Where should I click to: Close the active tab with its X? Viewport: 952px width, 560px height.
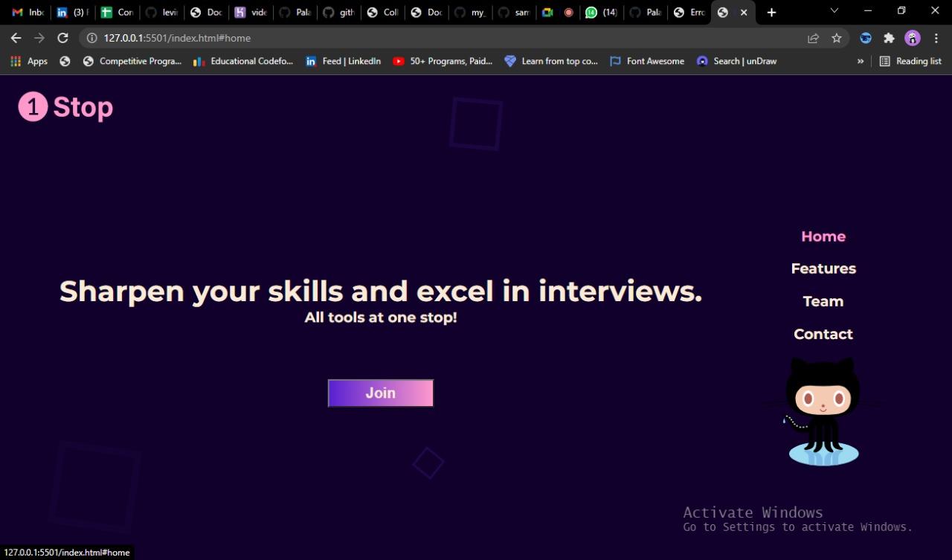click(743, 13)
